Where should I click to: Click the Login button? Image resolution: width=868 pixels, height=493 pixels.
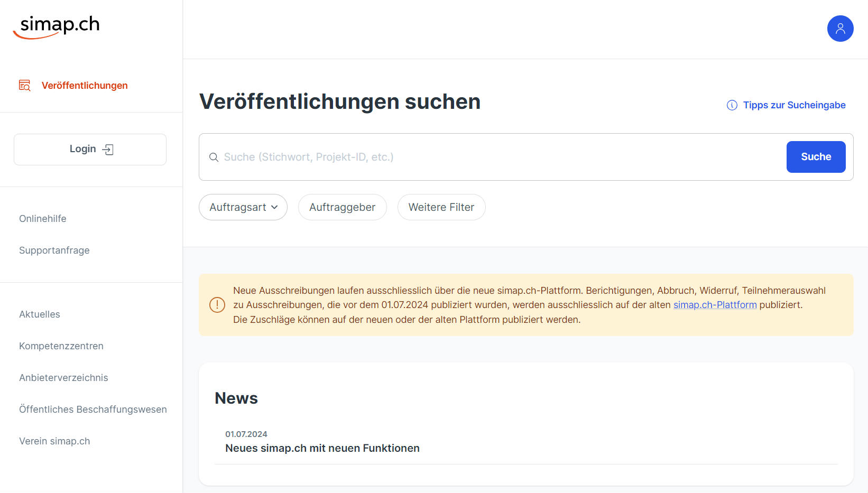(90, 150)
